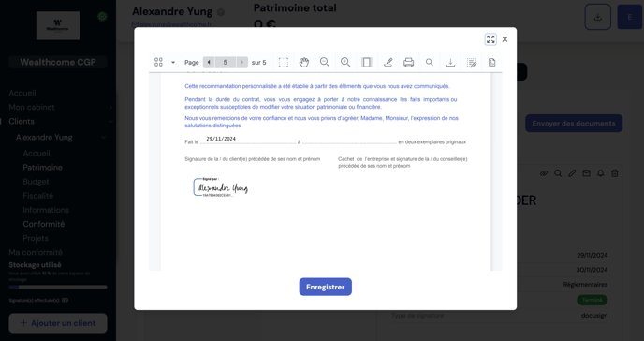Image resolution: width=644 pixels, height=341 pixels.
Task: Click the page number field showing 5
Action: coord(225,62)
